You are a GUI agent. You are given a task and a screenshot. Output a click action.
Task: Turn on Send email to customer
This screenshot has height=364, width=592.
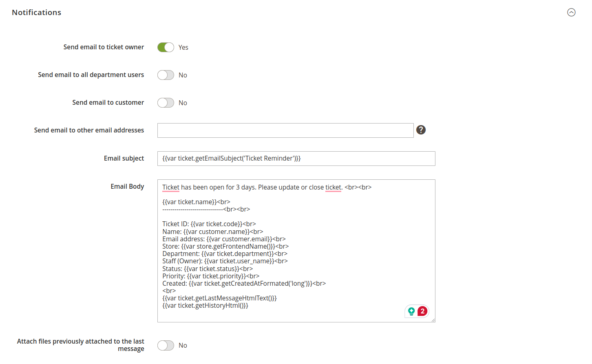[x=166, y=103]
